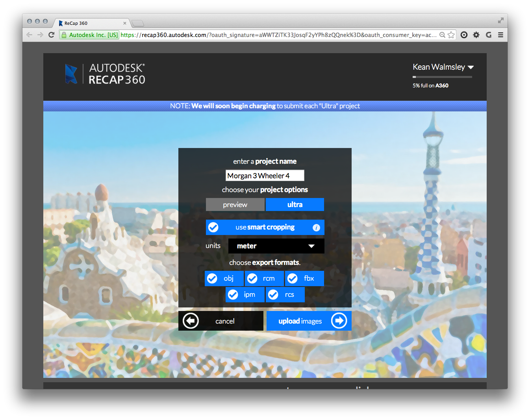Expand the Kean Walmsley account menu
Image resolution: width=530 pixels, height=420 pixels.
(x=443, y=67)
